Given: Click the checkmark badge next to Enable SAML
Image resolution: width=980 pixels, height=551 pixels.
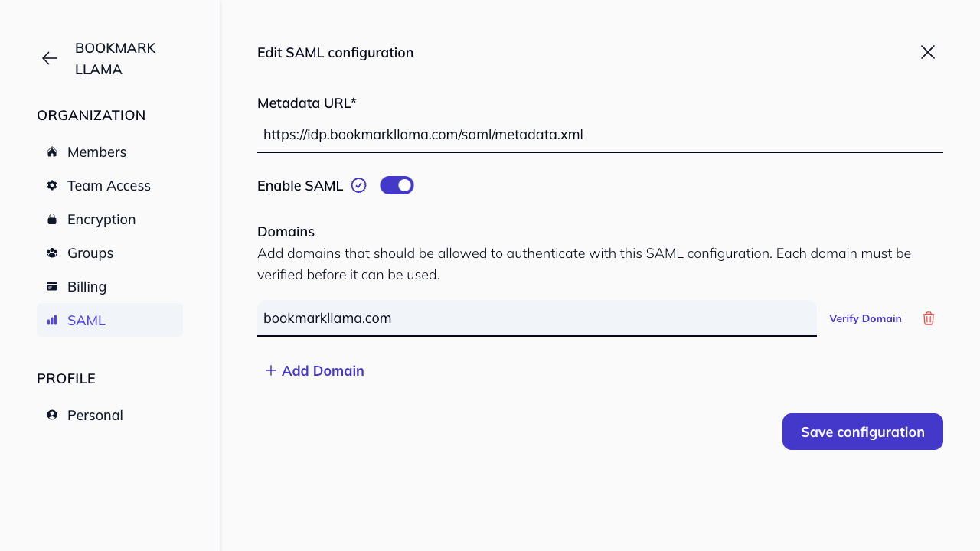Looking at the screenshot, I should pos(358,184).
